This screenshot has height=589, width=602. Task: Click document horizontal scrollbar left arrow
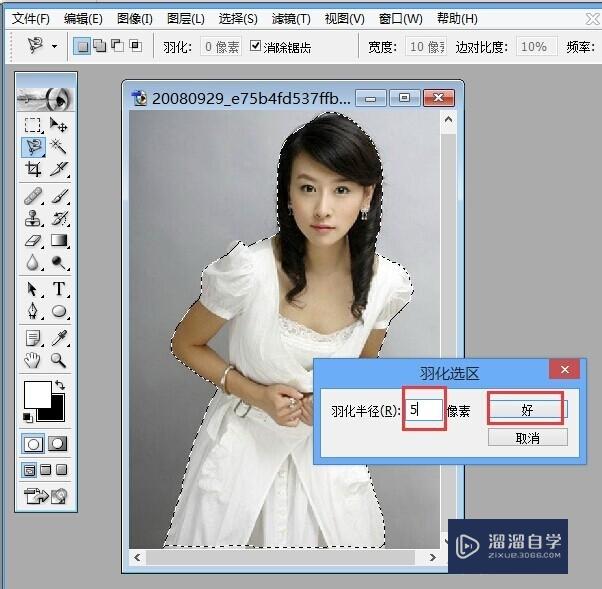137,557
